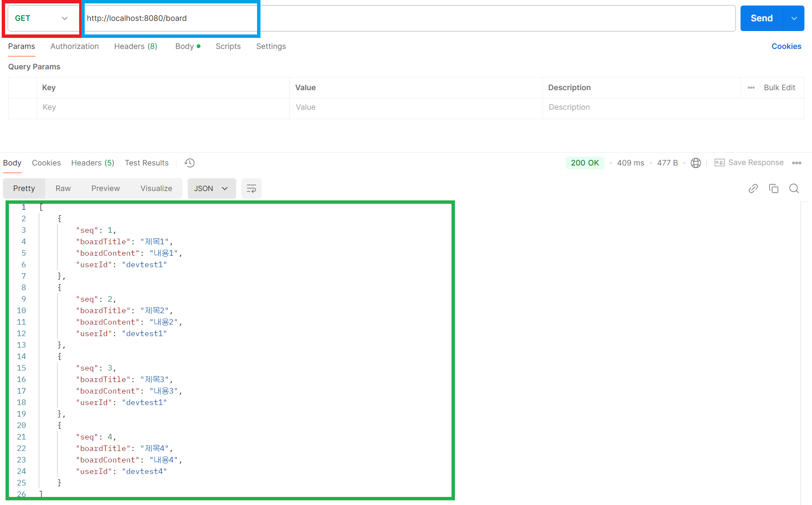This screenshot has width=812, height=505.
Task: Copy the response with the copy icon
Action: [x=774, y=188]
